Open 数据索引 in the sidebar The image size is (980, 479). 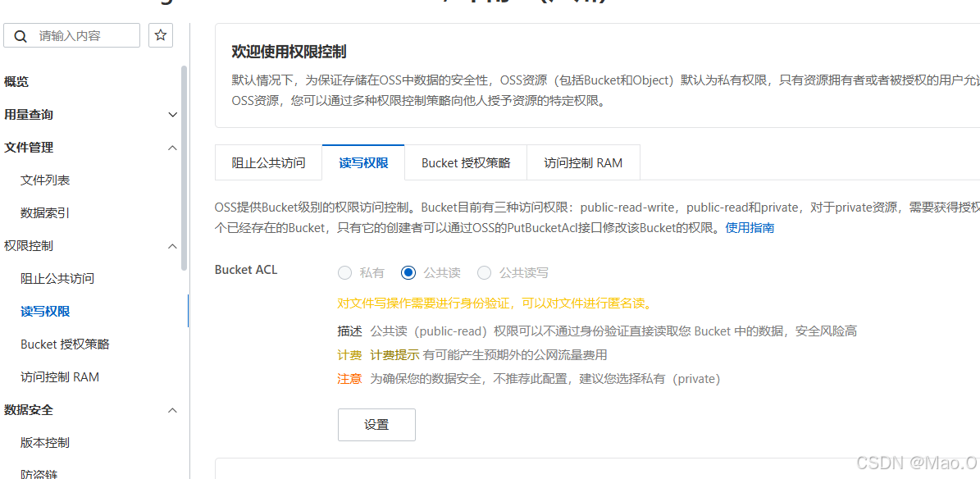(45, 213)
